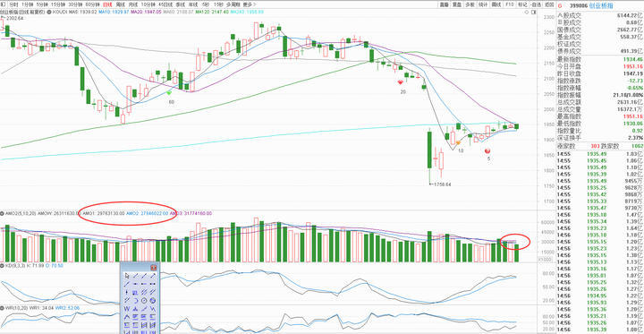Viewport: 644px width, 334px height.
Task: Close the drawing tools palette
Action: click(154, 268)
